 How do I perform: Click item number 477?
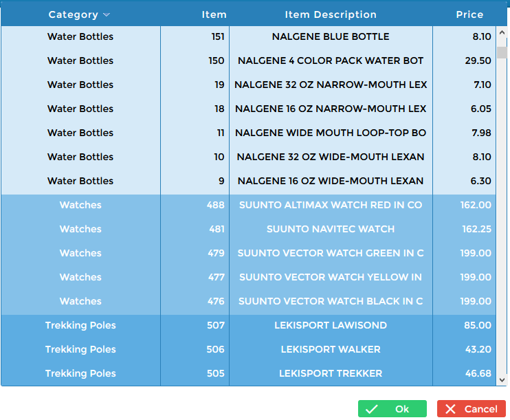point(217,277)
